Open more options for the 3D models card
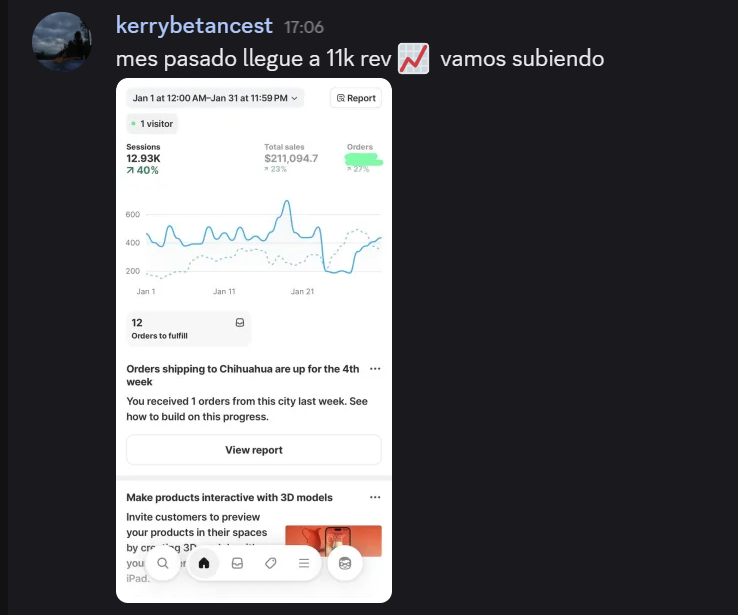 coord(375,497)
